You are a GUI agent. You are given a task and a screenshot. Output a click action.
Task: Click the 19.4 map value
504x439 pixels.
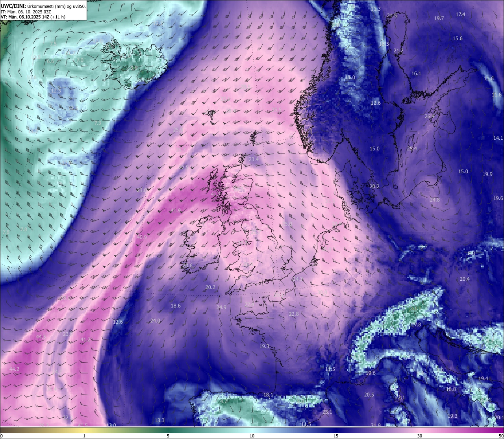tap(483, 379)
